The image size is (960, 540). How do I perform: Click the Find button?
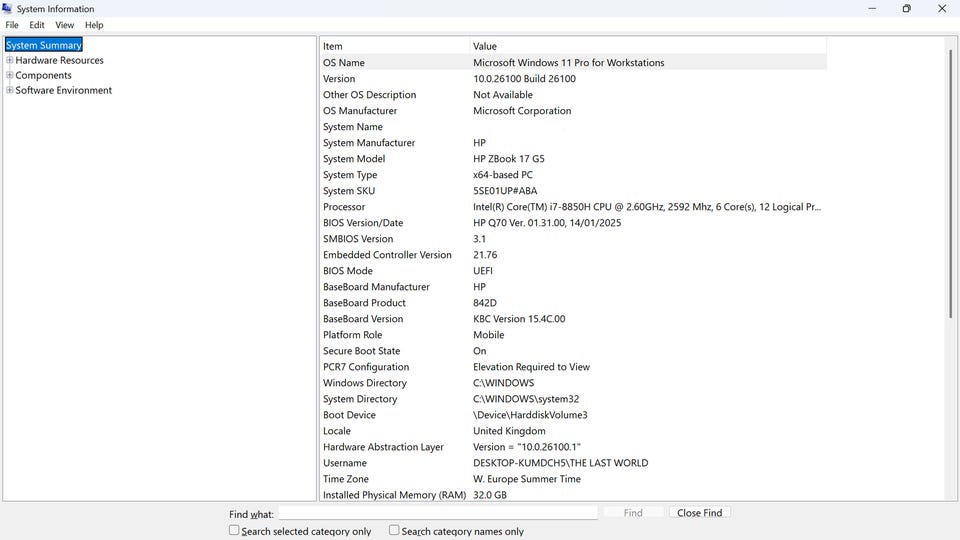[x=633, y=512]
